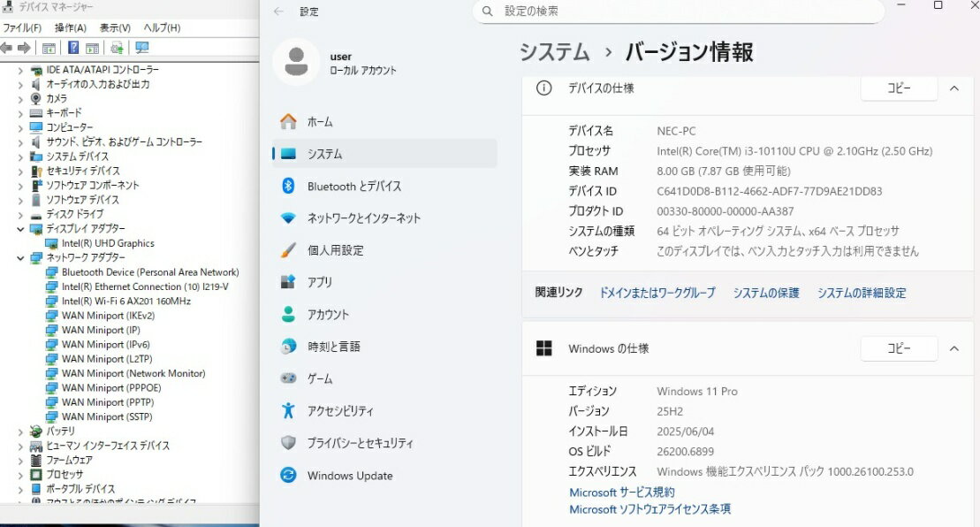Expand the バッテリ device category
The image size is (980, 527).
point(20,432)
